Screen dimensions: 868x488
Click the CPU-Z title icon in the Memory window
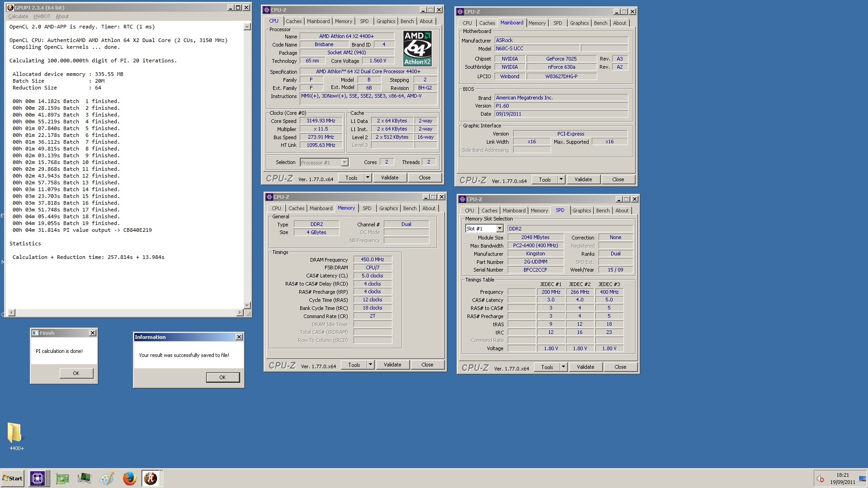tap(269, 197)
